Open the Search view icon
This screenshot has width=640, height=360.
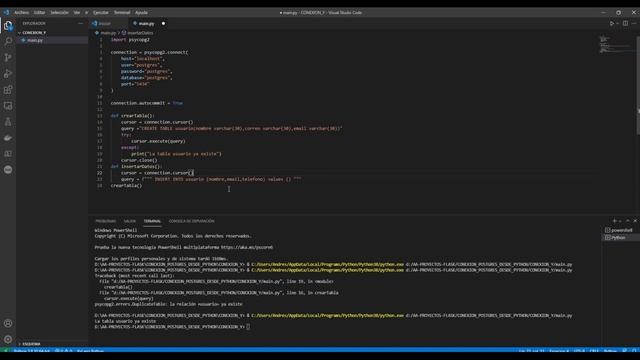(x=8, y=41)
